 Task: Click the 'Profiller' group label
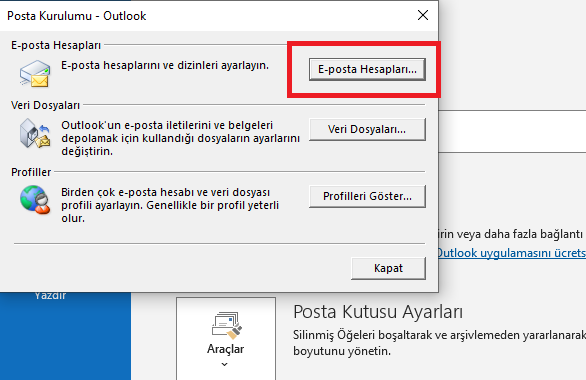point(31,172)
